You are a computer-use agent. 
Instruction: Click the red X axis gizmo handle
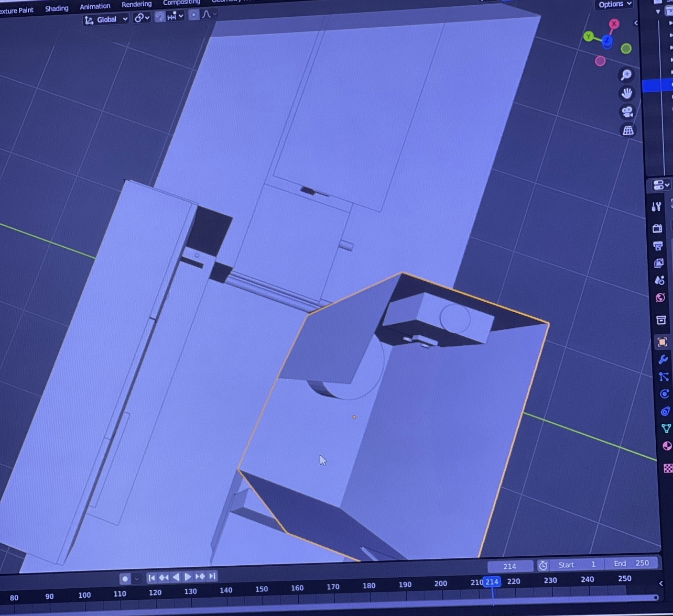click(614, 24)
